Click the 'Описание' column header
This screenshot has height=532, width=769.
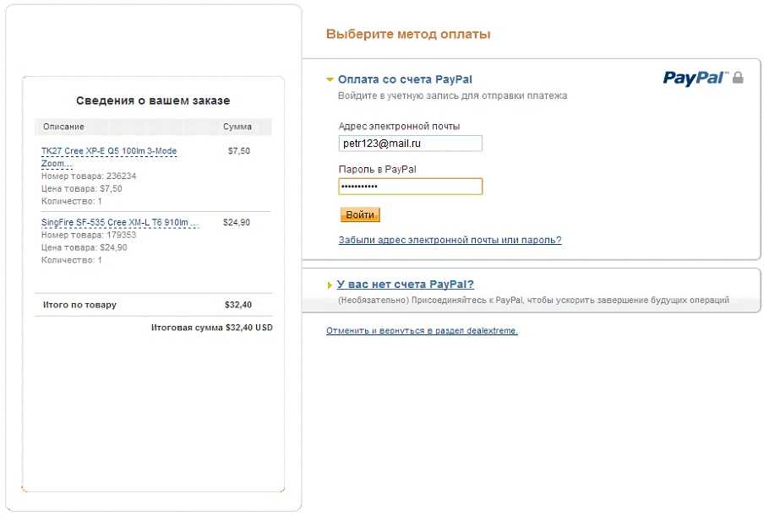63,127
